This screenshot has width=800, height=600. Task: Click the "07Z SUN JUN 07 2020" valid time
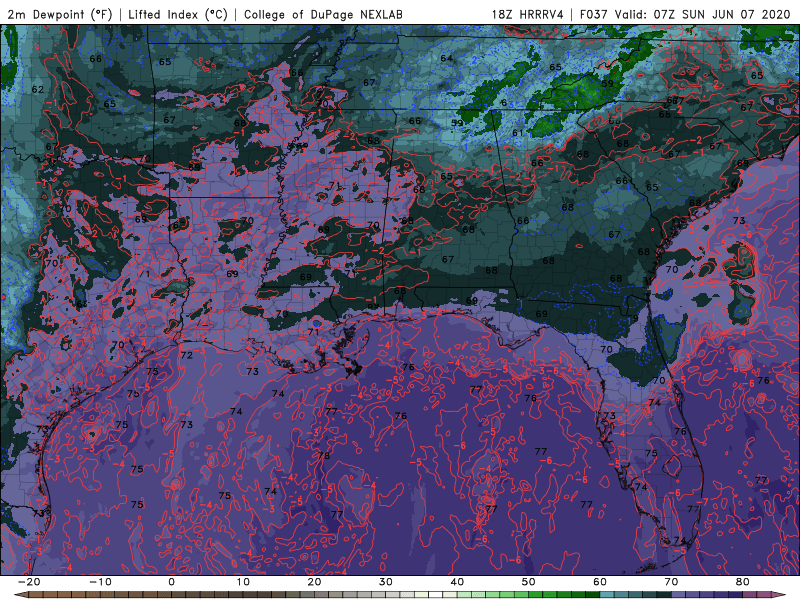(721, 14)
